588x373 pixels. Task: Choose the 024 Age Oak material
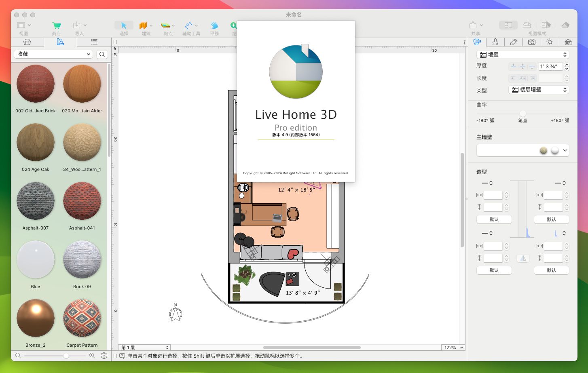(36, 142)
